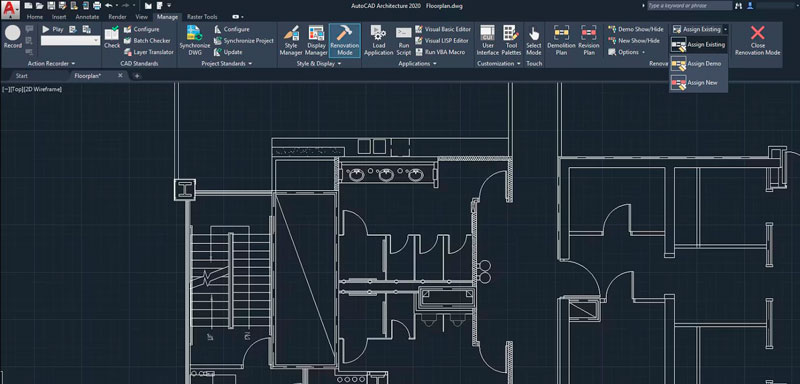Image resolution: width=800 pixels, height=384 pixels.
Task: Click the binoculars search icon
Action: click(x=739, y=6)
